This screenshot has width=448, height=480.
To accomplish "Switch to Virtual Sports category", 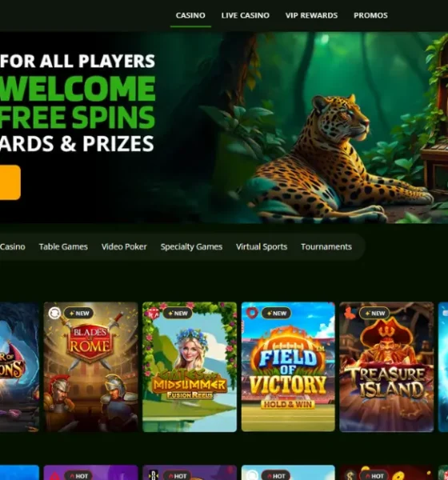I will [x=262, y=246].
